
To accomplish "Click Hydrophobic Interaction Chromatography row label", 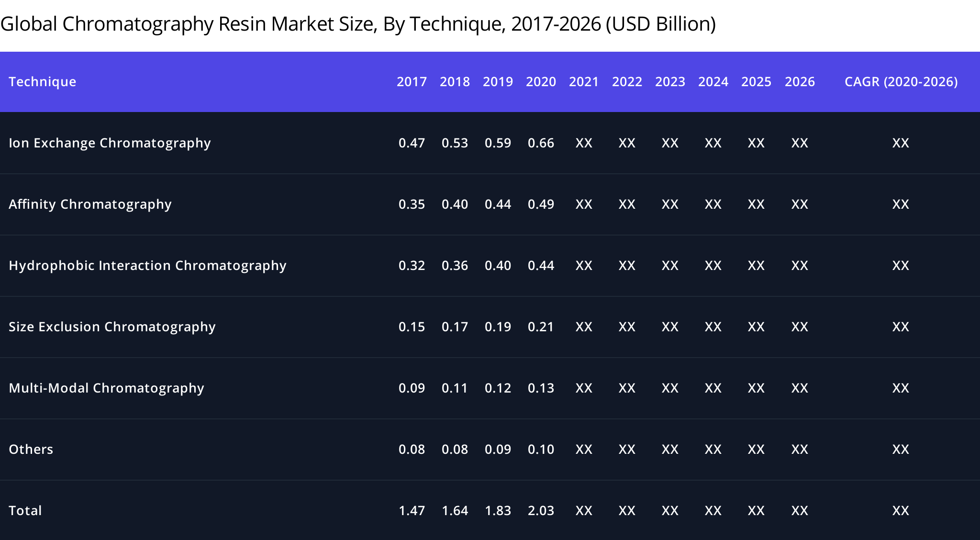I will pos(147,266).
